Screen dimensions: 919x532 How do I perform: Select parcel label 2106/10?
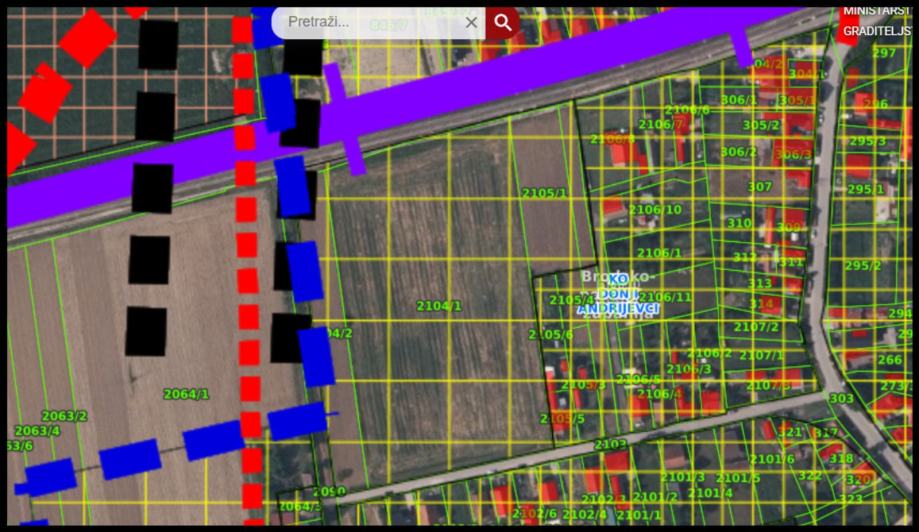coord(655,209)
